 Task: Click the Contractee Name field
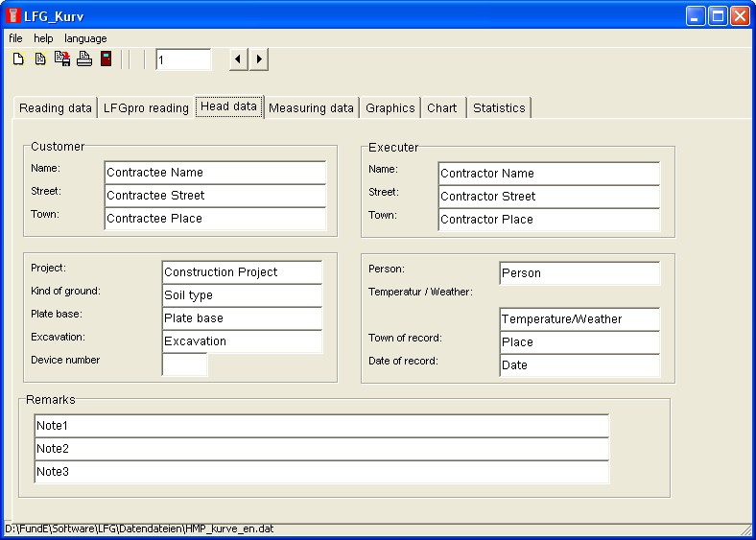click(215, 173)
